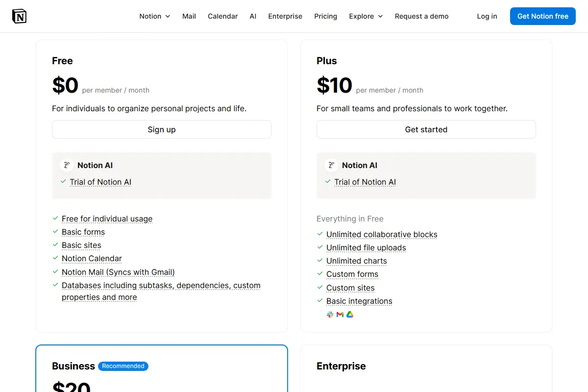
Task: Click the Notion AI face icon in Free plan
Action: 67,165
